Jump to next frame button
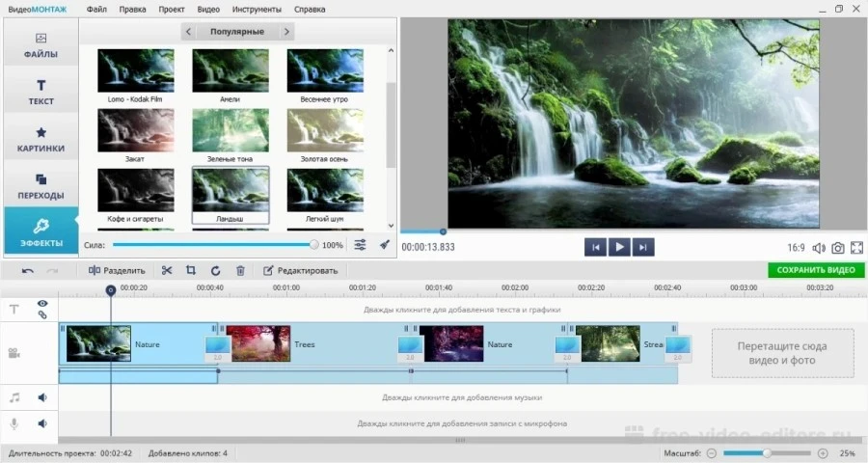Screen dimensions: 868x463 pos(642,247)
